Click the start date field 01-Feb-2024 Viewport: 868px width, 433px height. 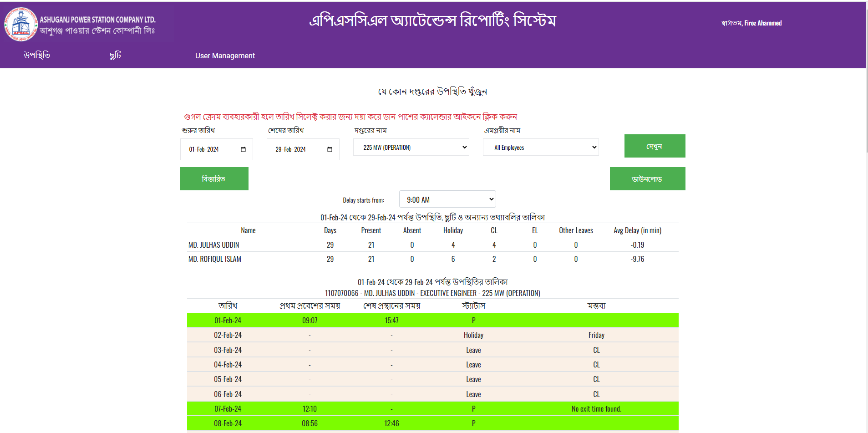coord(209,149)
